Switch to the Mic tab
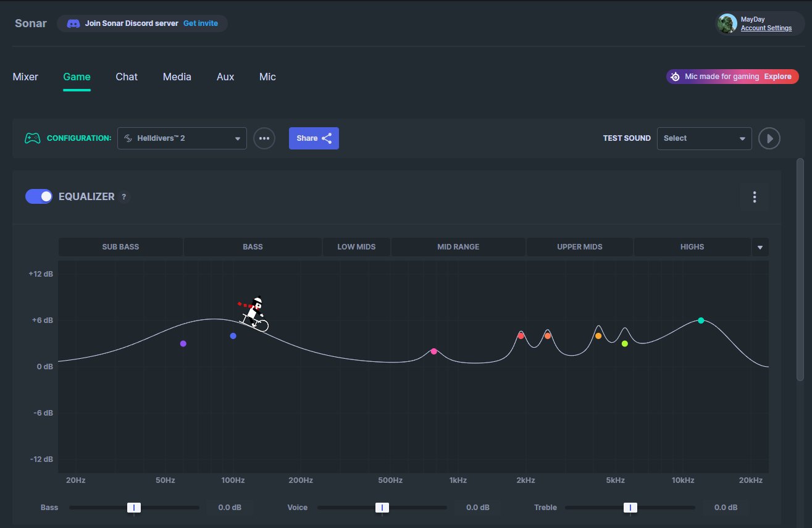This screenshot has height=528, width=812. (x=267, y=77)
